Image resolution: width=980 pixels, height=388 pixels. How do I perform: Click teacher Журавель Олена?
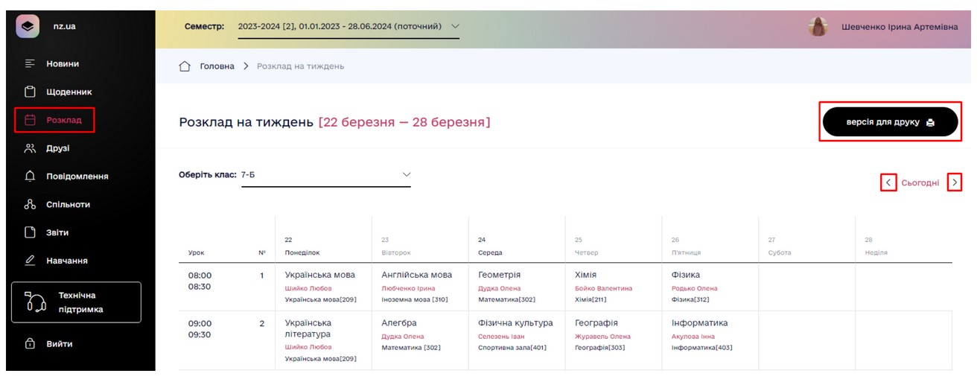(602, 337)
